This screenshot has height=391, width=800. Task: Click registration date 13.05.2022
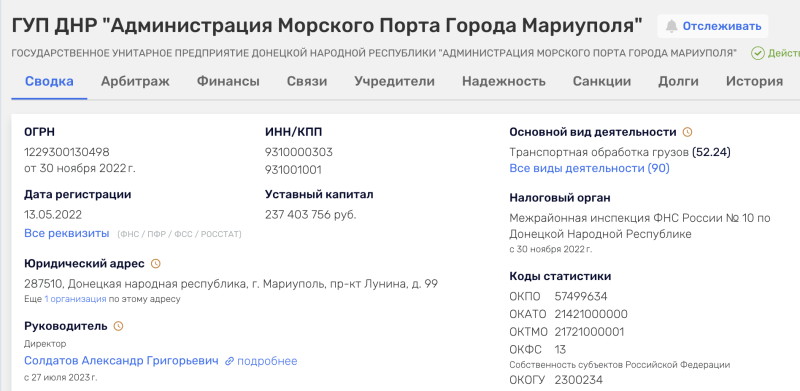[53, 214]
